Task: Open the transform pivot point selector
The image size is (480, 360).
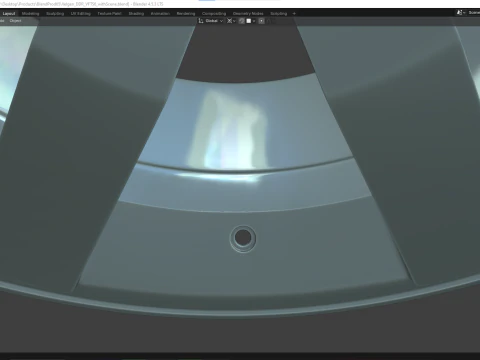Action: coord(231,21)
